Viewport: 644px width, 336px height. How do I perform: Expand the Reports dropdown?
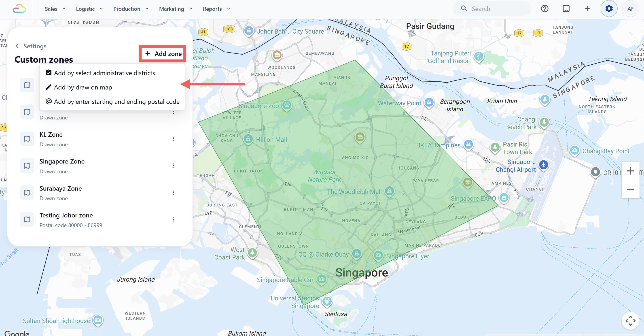[216, 9]
